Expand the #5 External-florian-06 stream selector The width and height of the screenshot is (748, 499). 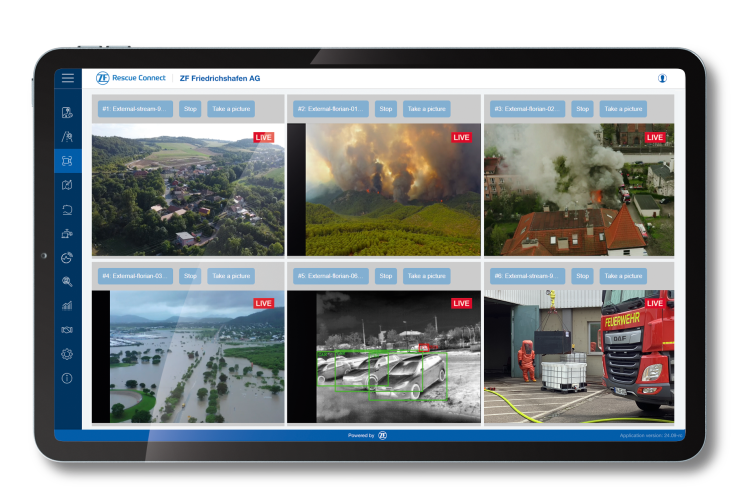point(330,275)
